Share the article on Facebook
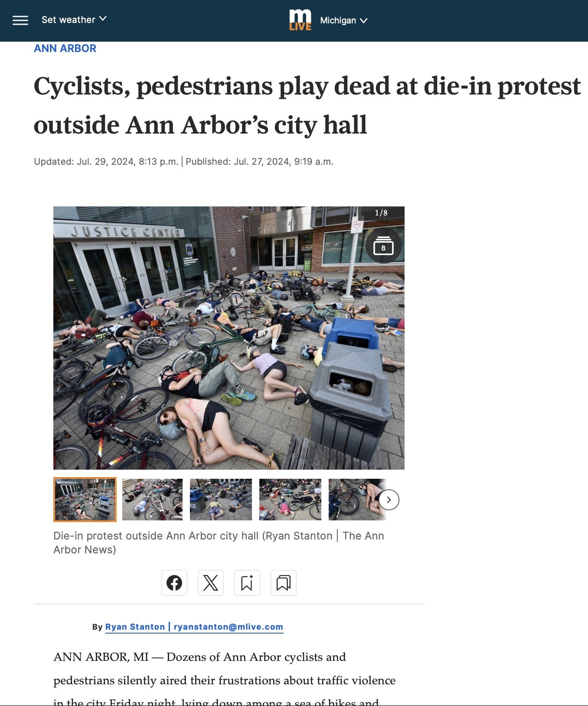The height and width of the screenshot is (706, 588). tap(174, 583)
